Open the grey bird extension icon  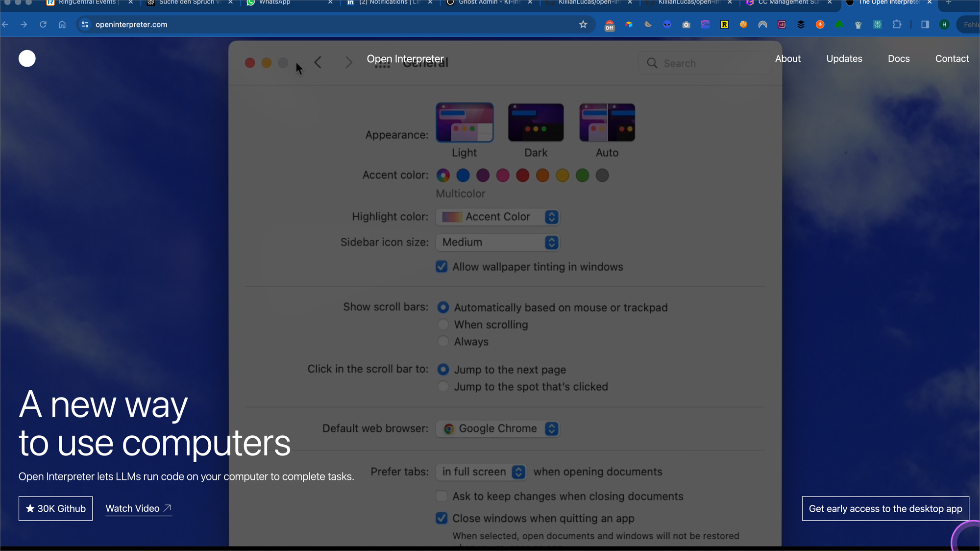648,25
